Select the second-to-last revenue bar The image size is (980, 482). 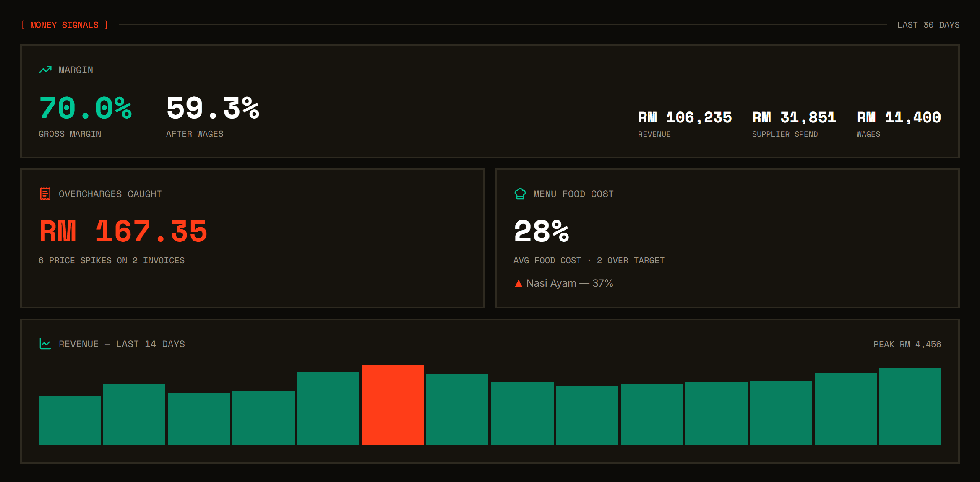846,409
